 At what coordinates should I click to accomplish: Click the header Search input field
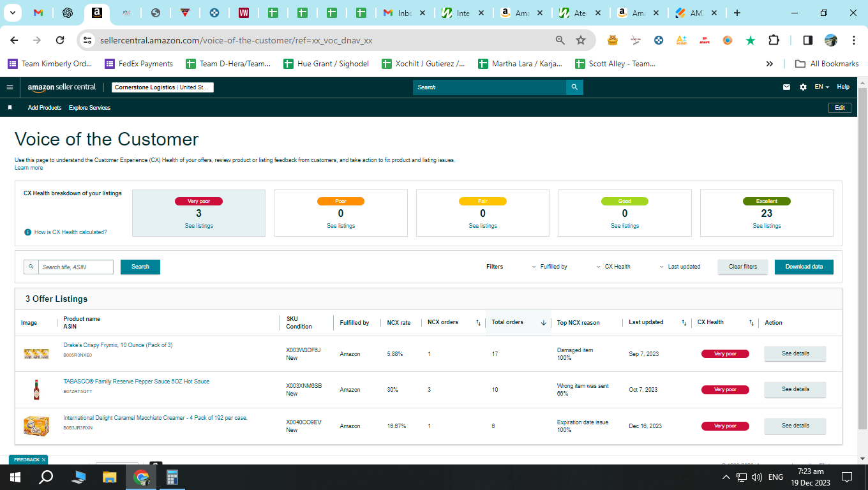coord(490,87)
